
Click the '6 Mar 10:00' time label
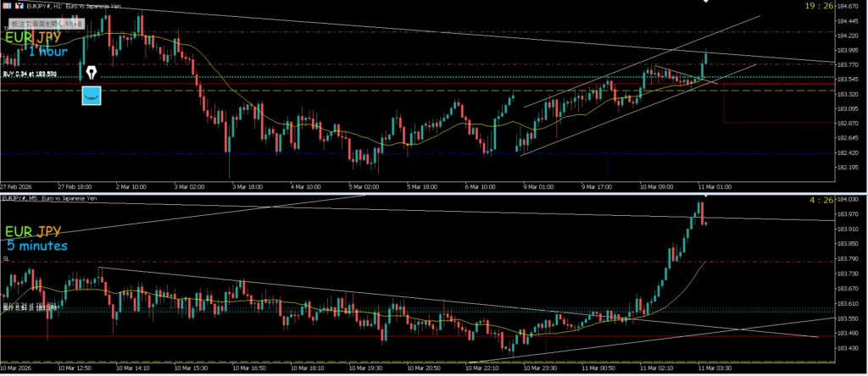click(x=481, y=187)
